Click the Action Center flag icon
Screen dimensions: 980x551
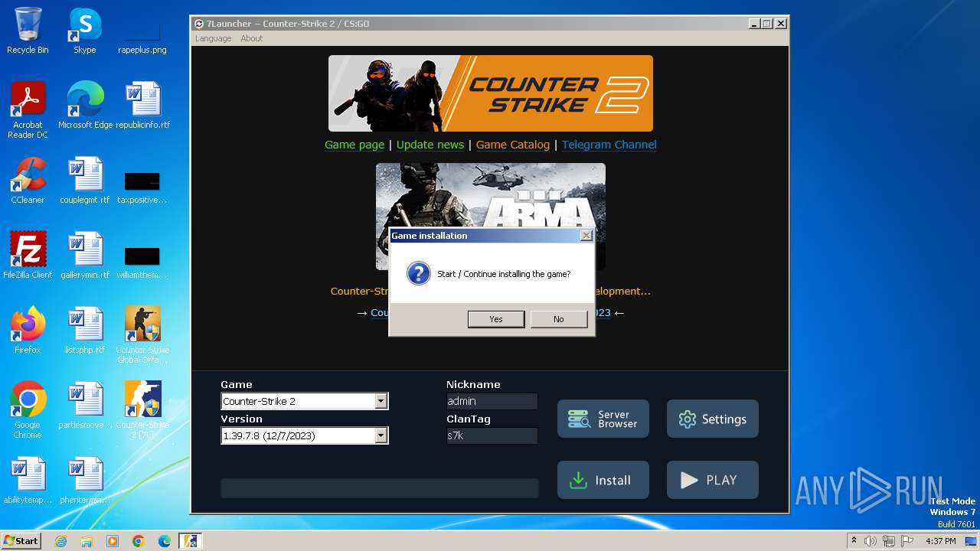(x=907, y=541)
